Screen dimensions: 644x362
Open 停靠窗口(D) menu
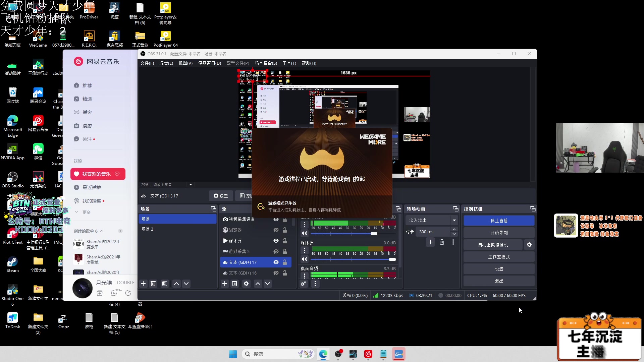click(x=210, y=63)
